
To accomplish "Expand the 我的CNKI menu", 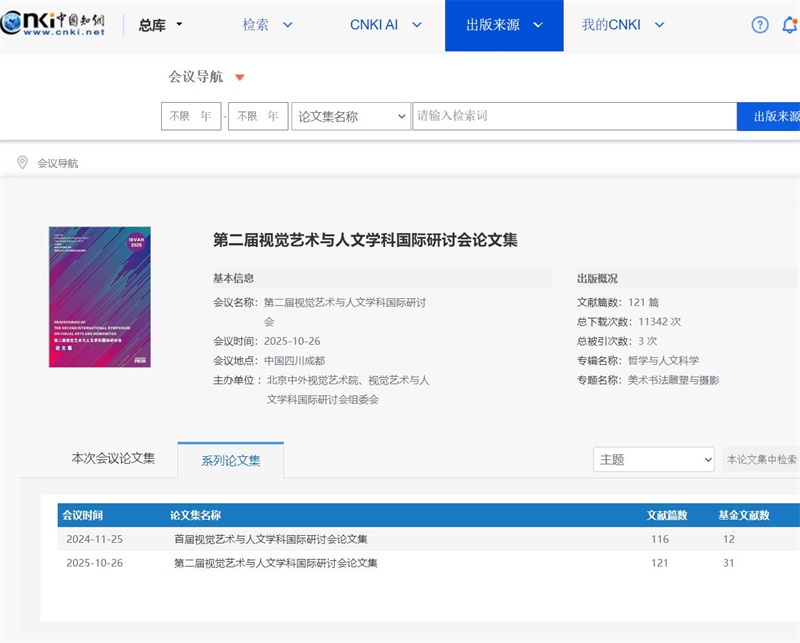I will point(618,25).
